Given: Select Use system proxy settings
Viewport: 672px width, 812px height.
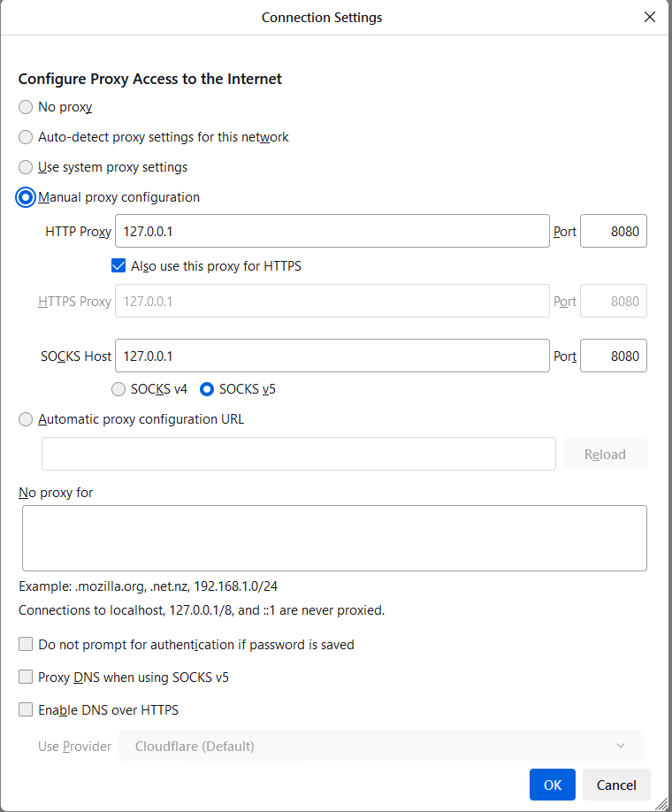Looking at the screenshot, I should [26, 166].
